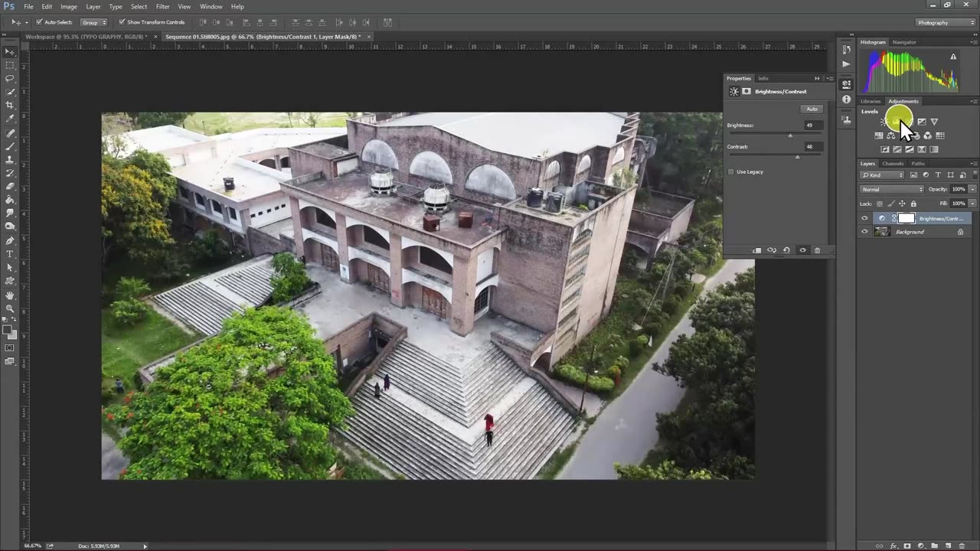Select the Horizontal Type tool
Screen dimensions: 980x551
10,253
